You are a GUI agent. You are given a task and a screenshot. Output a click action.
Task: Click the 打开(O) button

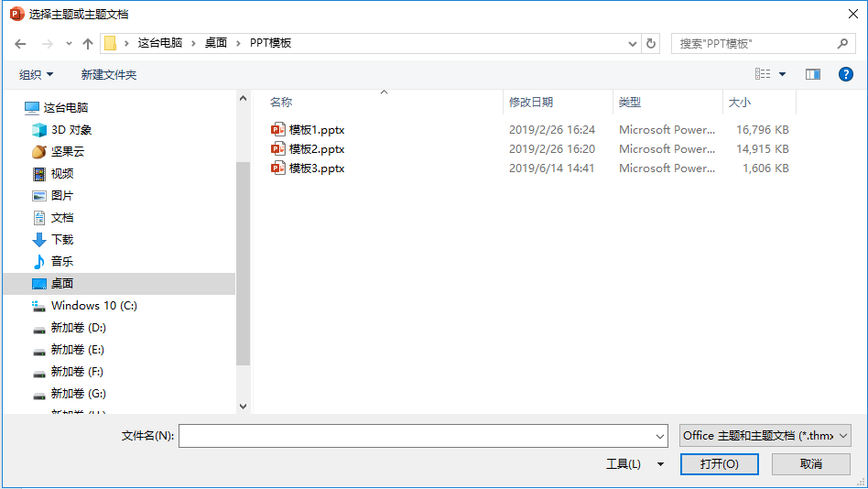point(719,464)
